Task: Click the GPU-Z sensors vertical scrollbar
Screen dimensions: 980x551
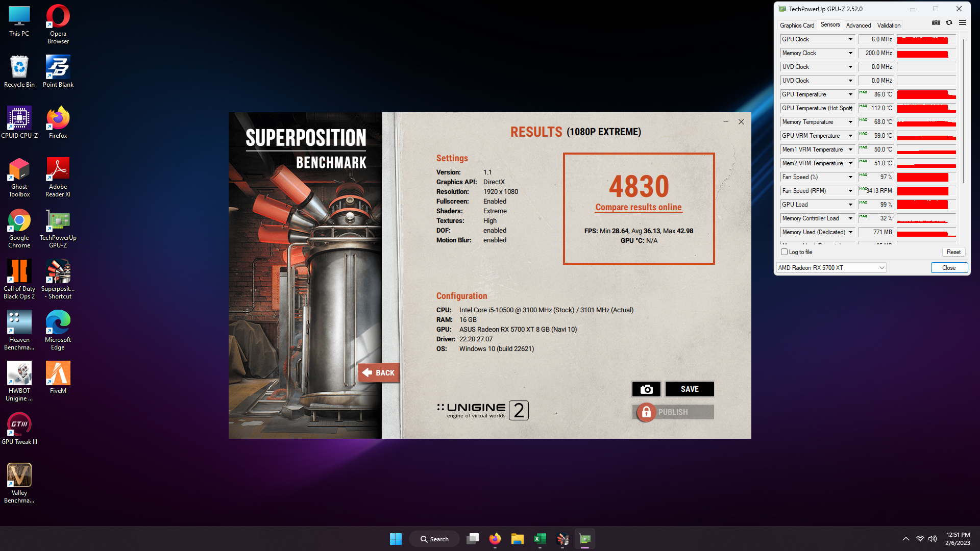Action: (964, 111)
